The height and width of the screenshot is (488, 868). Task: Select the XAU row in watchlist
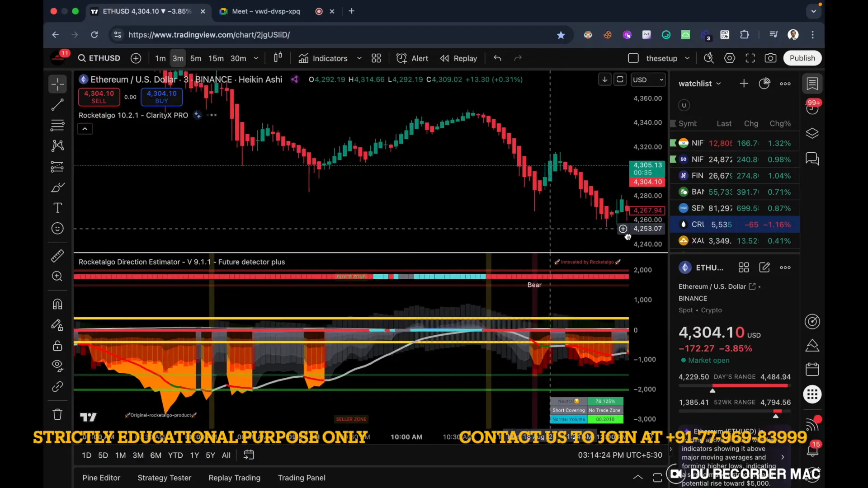click(x=735, y=241)
